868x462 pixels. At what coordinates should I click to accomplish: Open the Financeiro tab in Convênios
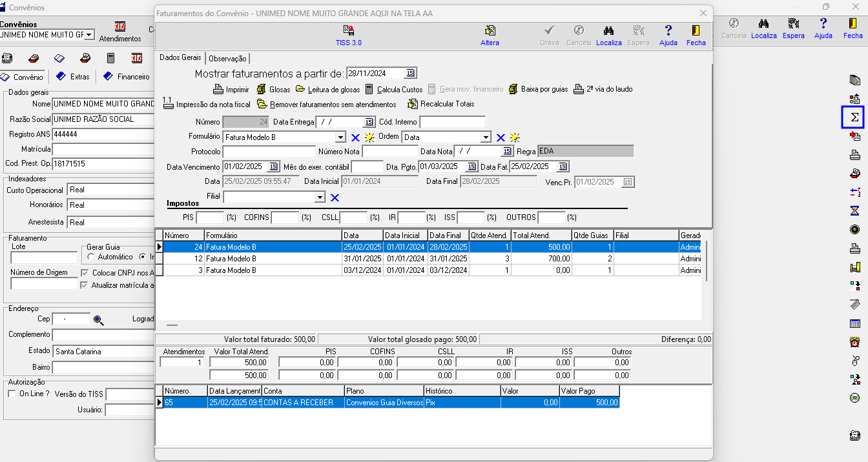127,77
